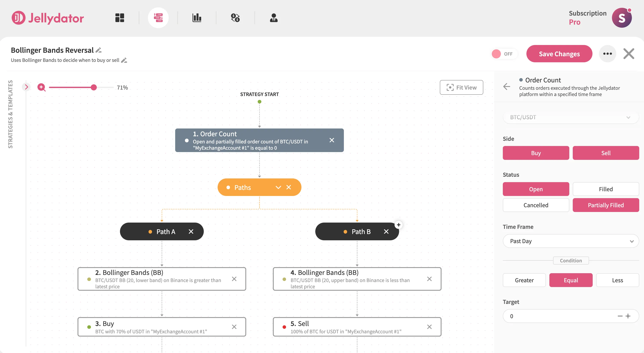The image size is (644, 353).
Task: Click the 71% zoom value
Action: [x=122, y=87]
